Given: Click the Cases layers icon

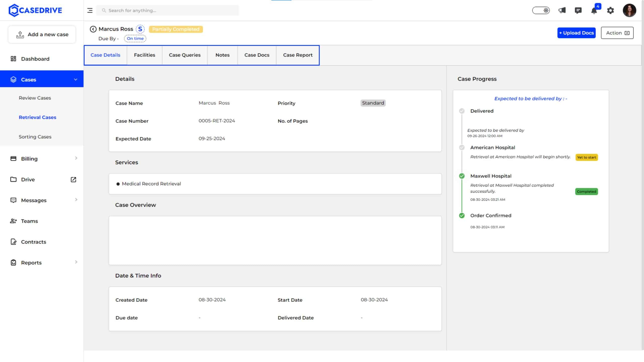Looking at the screenshot, I should [x=13, y=79].
